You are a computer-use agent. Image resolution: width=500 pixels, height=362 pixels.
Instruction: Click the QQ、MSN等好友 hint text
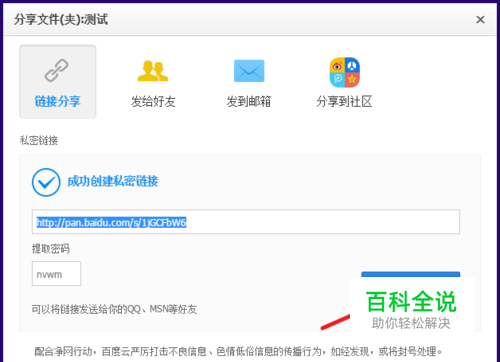114,309
